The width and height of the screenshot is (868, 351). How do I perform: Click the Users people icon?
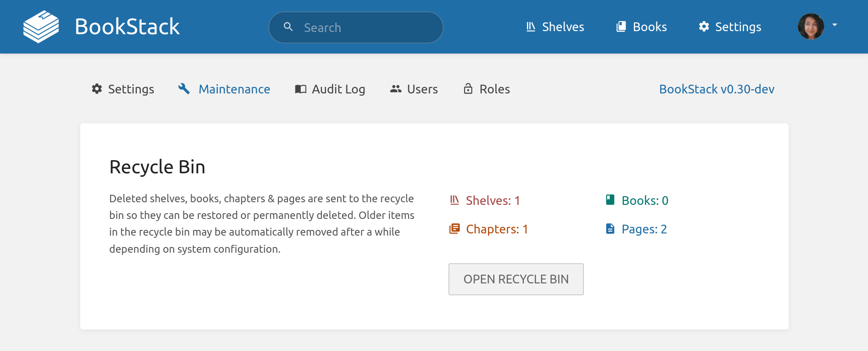point(395,89)
